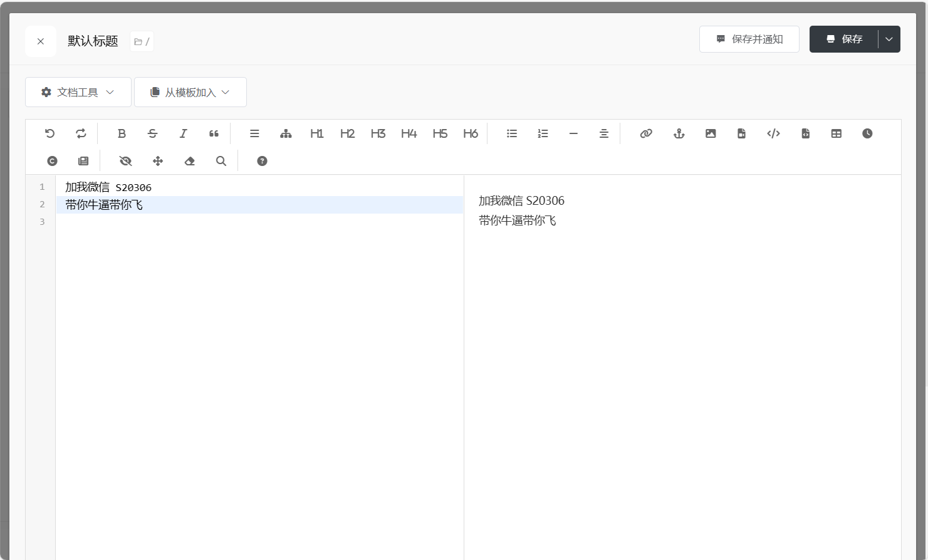928x560 pixels.
Task: Insert inline code with code icon
Action: point(773,133)
